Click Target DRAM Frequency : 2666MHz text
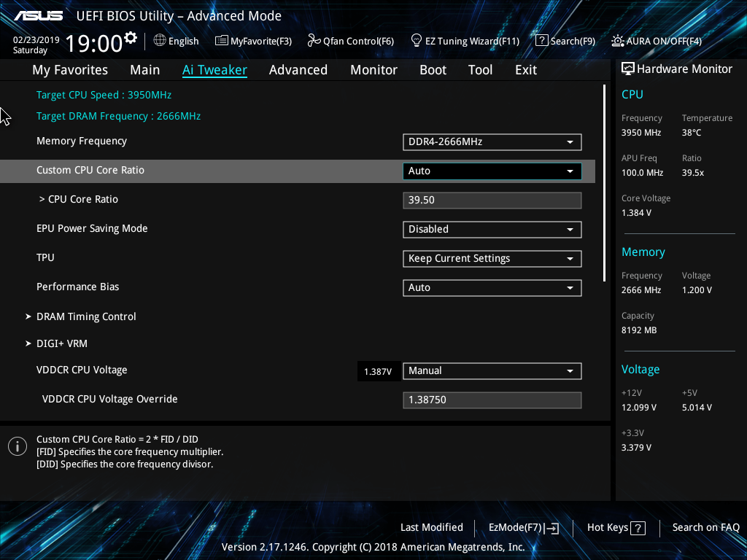This screenshot has height=560, width=747. (x=119, y=116)
